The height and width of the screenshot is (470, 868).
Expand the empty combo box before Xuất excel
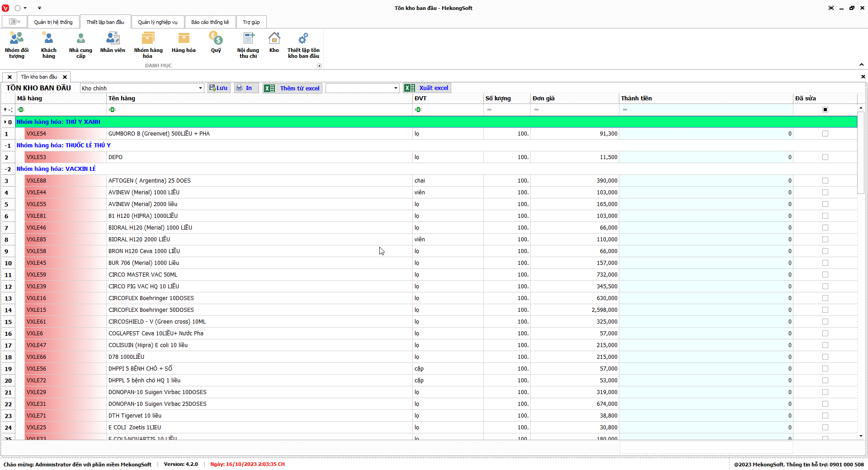(x=396, y=88)
